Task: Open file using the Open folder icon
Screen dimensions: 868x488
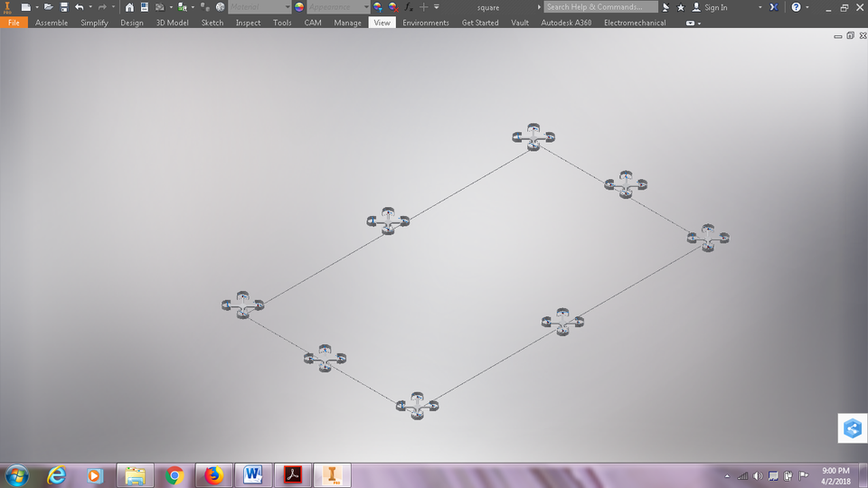Action: pyautogui.click(x=49, y=7)
